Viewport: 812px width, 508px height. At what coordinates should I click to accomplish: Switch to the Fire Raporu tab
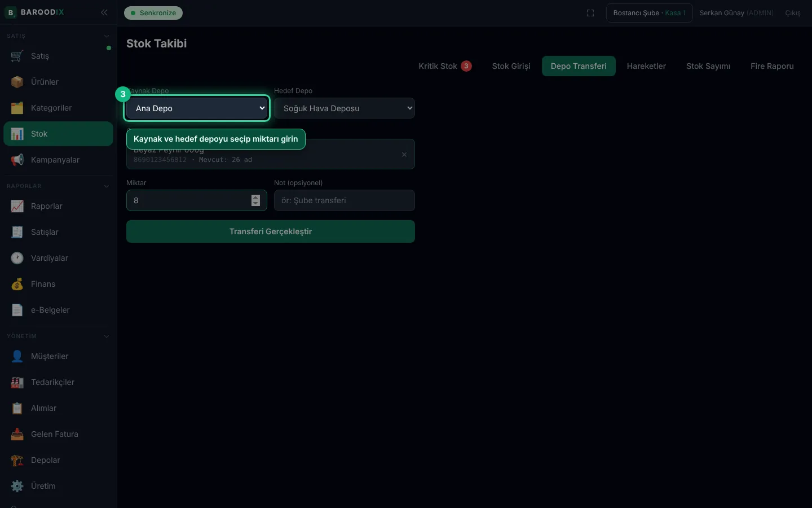[x=772, y=66]
